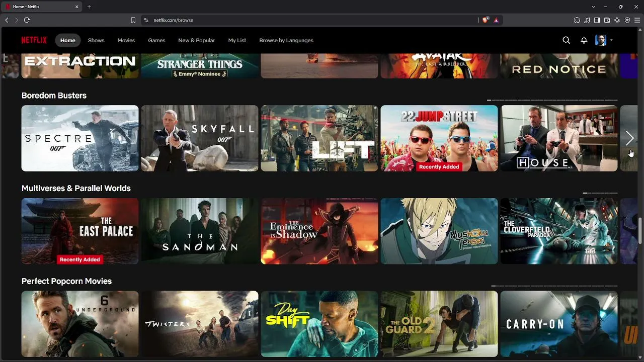
Task: Open the Day Shift thumbnail
Action: coord(319,324)
